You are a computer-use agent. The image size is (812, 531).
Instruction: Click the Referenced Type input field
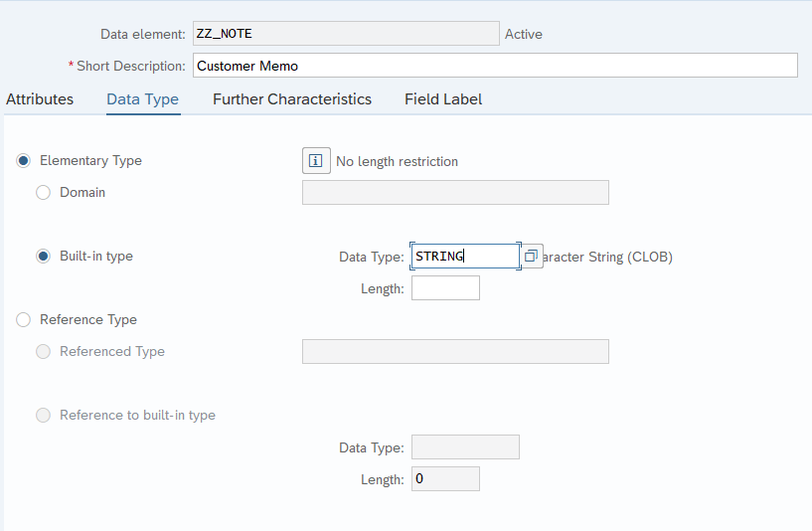click(x=456, y=352)
